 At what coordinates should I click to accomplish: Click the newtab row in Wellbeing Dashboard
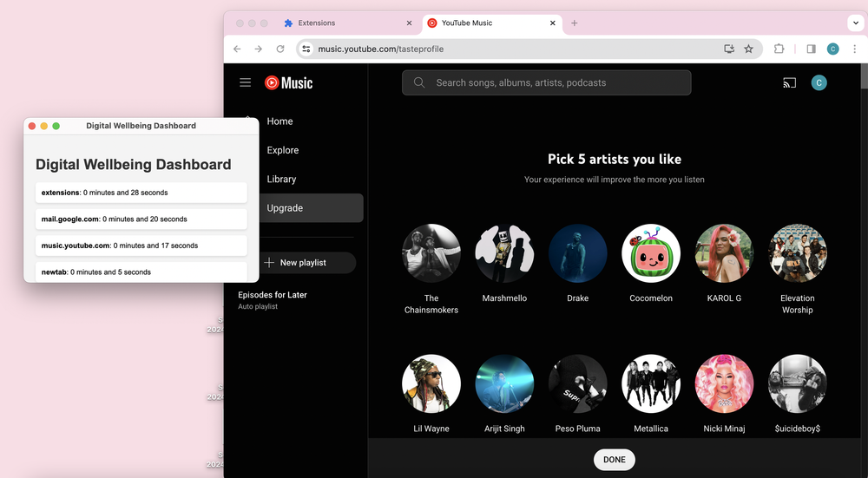click(141, 272)
